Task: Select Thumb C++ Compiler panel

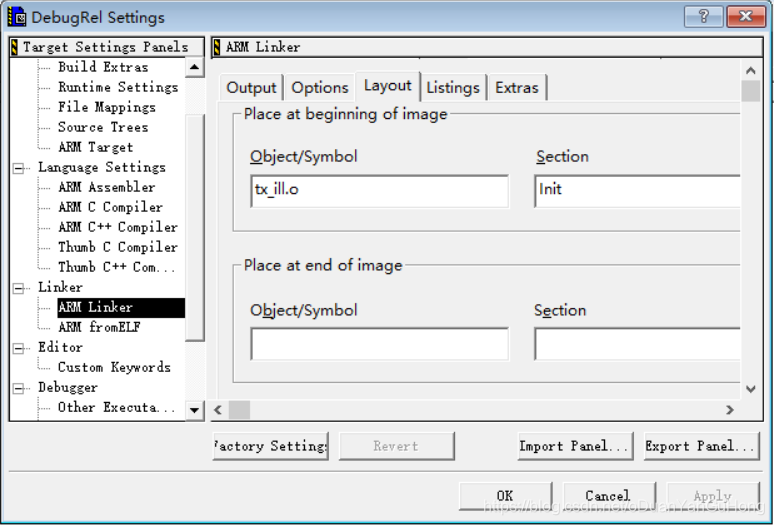Action: [x=116, y=267]
